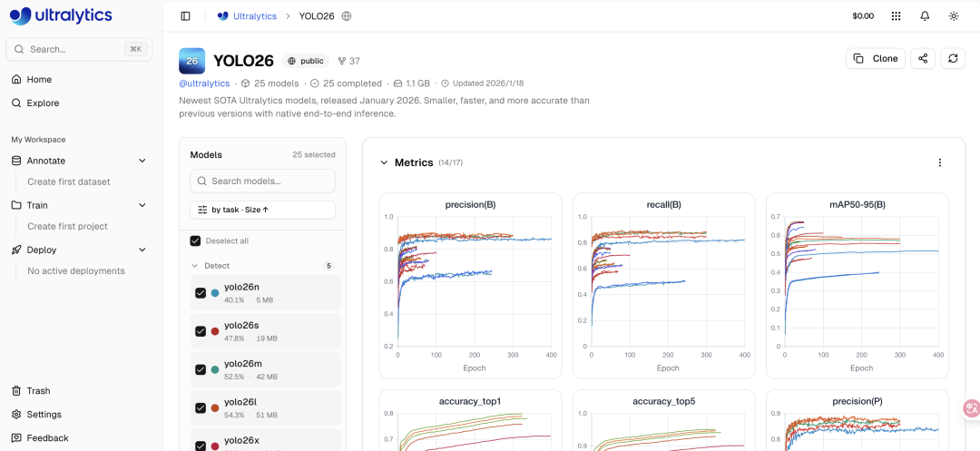
Task: Open the by task Size sort dropdown
Action: pyautogui.click(x=262, y=210)
